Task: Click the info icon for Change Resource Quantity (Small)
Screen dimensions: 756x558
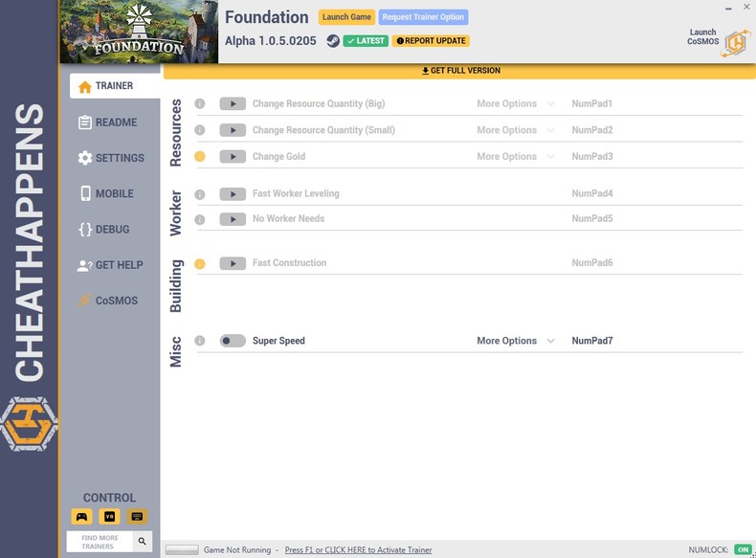Action: [x=200, y=130]
